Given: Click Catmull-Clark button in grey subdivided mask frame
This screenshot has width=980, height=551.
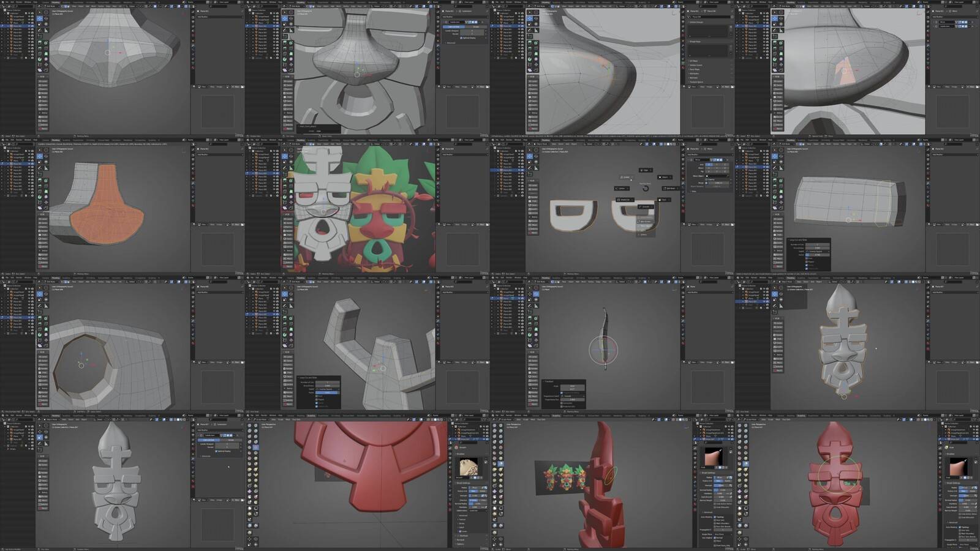Looking at the screenshot, I should (209, 440).
